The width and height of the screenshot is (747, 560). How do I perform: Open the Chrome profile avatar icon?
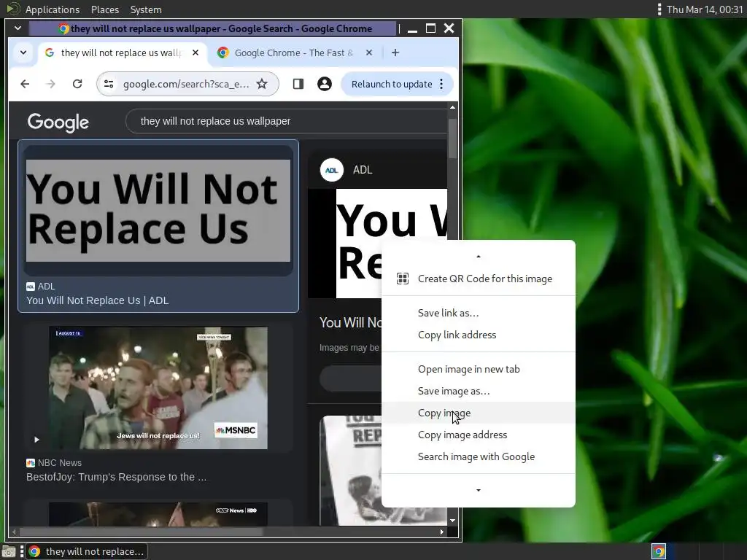[325, 85]
